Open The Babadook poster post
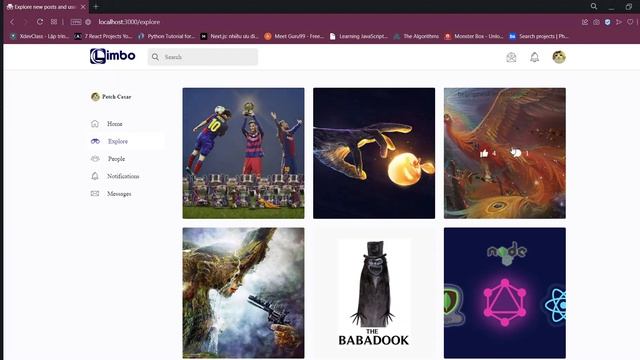 [x=374, y=293]
